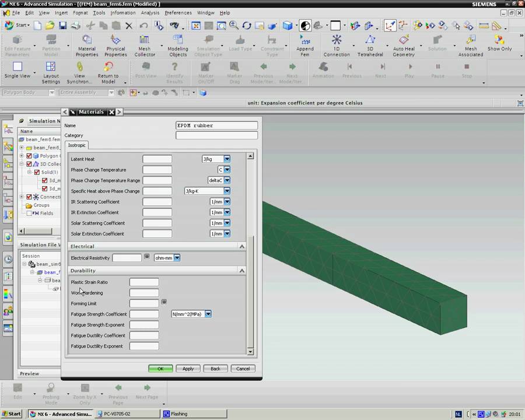Image resolution: width=525 pixels, height=420 pixels.
Task: Click the Category input field
Action: (216, 135)
